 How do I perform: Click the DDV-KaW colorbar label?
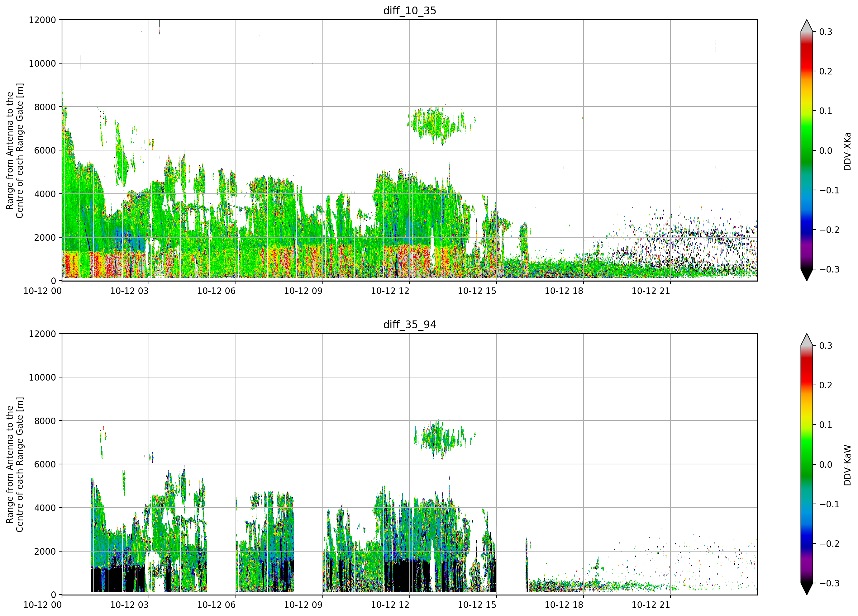pyautogui.click(x=847, y=465)
